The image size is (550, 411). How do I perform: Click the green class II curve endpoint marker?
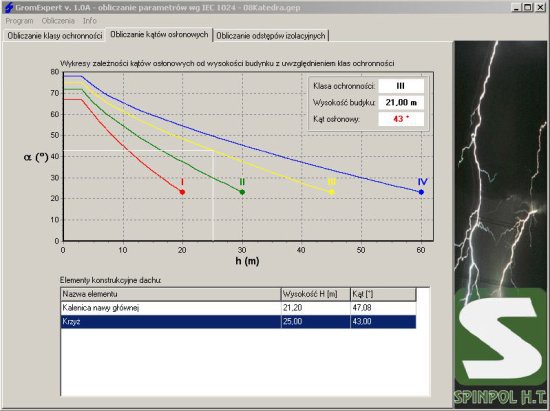tap(242, 192)
